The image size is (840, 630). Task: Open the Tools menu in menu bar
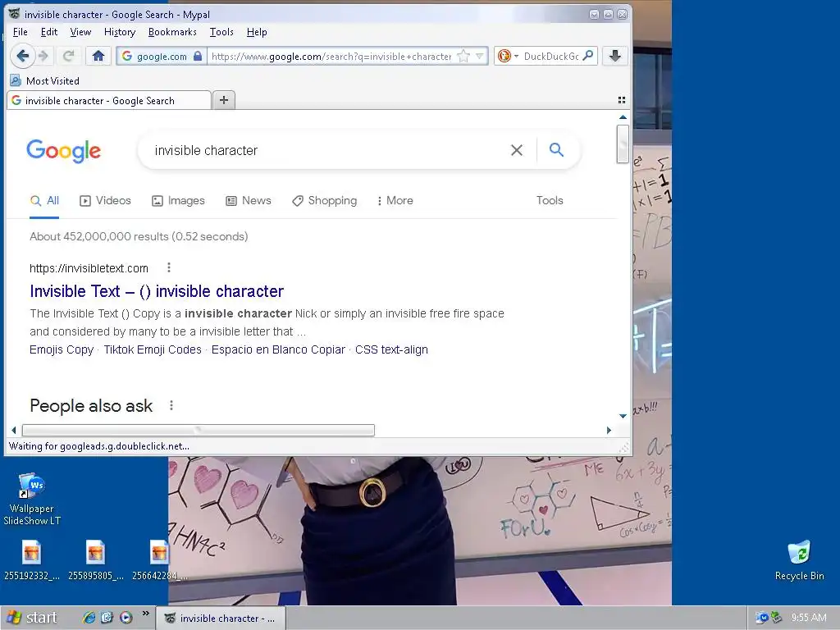coord(221,32)
